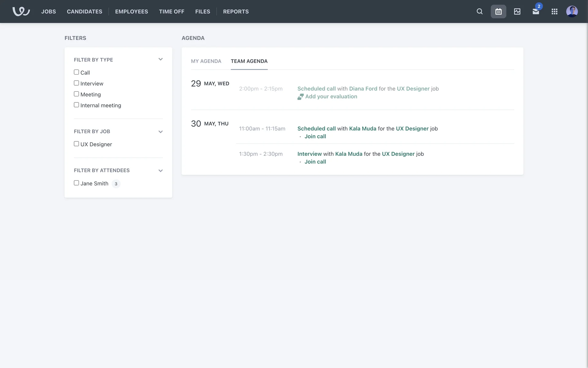Collapse the Filter by Job chevron
The width and height of the screenshot is (588, 368).
coord(160,132)
